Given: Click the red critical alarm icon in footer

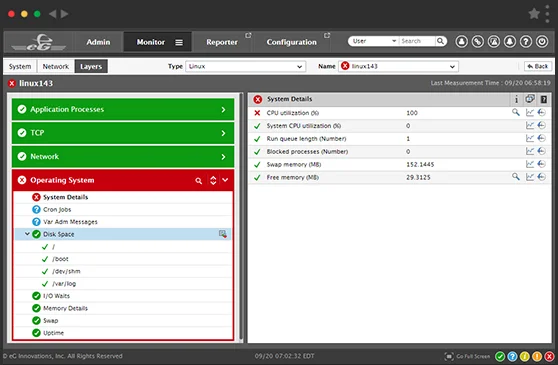Looking at the screenshot, I should [550, 356].
